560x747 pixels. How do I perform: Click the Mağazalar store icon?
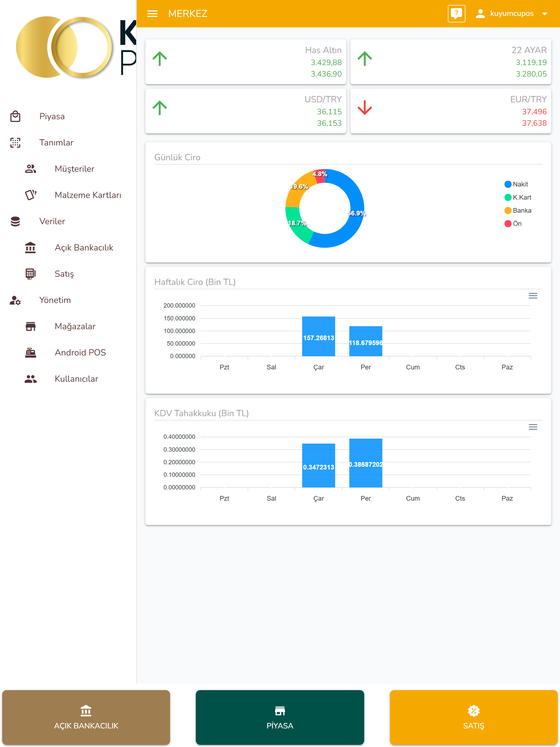[30, 326]
